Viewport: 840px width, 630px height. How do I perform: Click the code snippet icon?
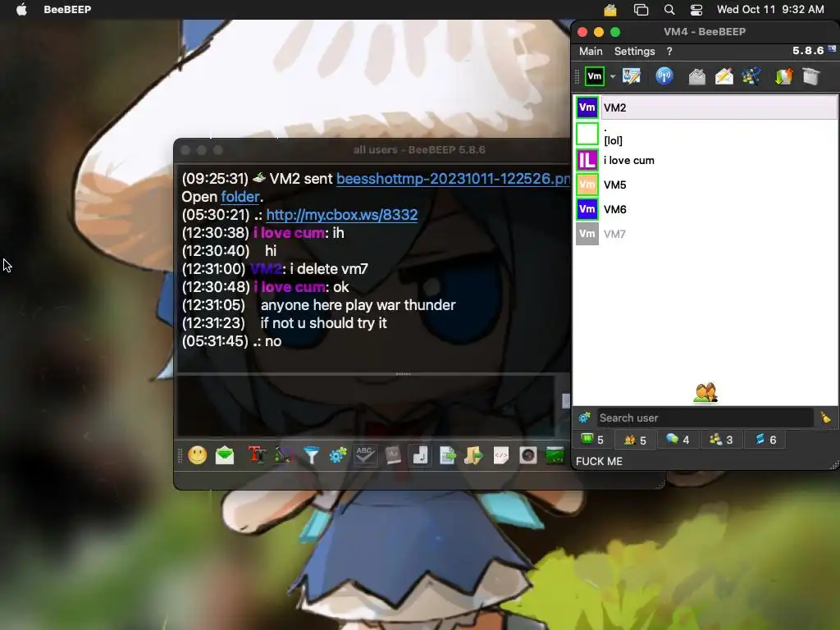pos(501,455)
